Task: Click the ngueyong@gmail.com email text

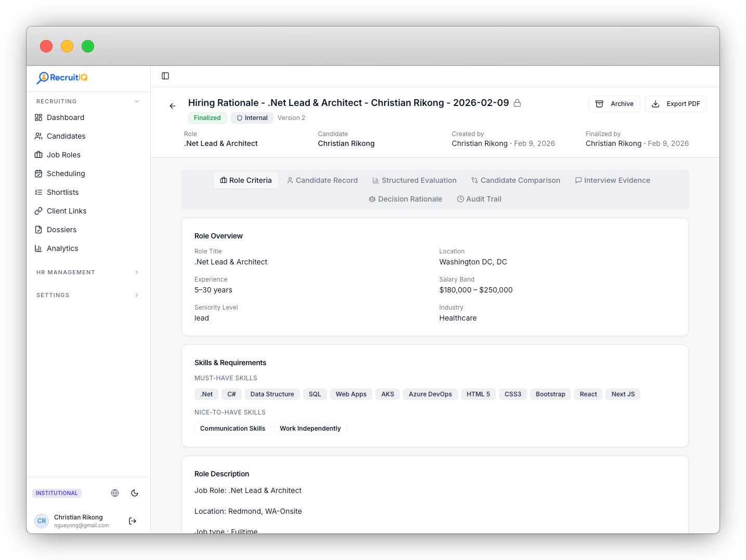Action: (x=82, y=525)
